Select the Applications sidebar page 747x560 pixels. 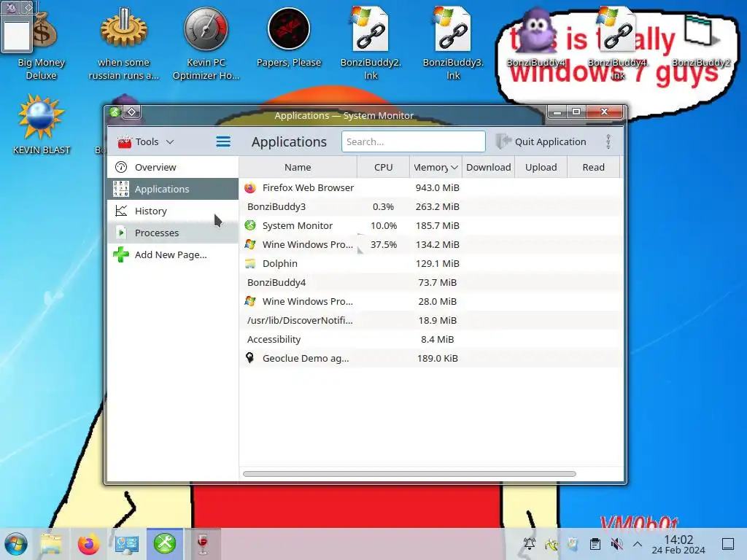[x=173, y=189]
